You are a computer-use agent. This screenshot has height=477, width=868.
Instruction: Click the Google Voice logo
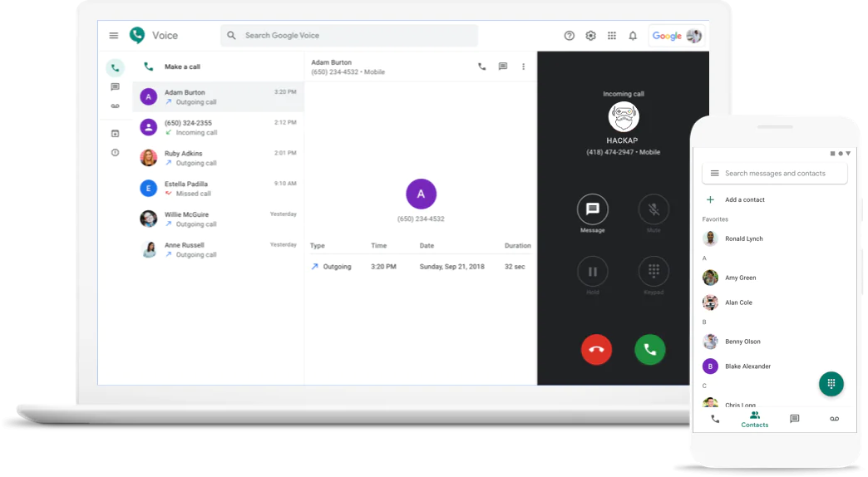[137, 36]
